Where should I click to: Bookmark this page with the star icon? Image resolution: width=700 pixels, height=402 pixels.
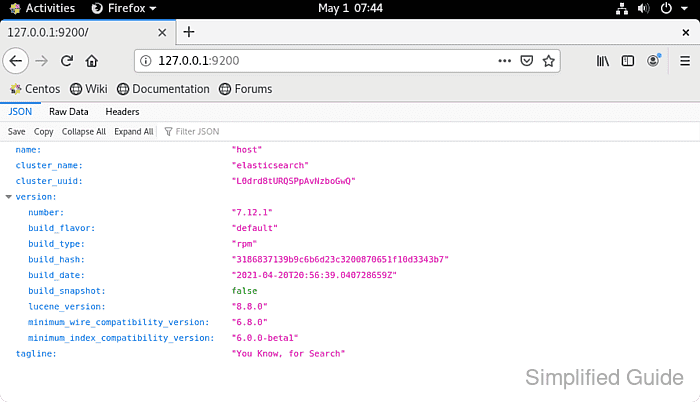549,61
